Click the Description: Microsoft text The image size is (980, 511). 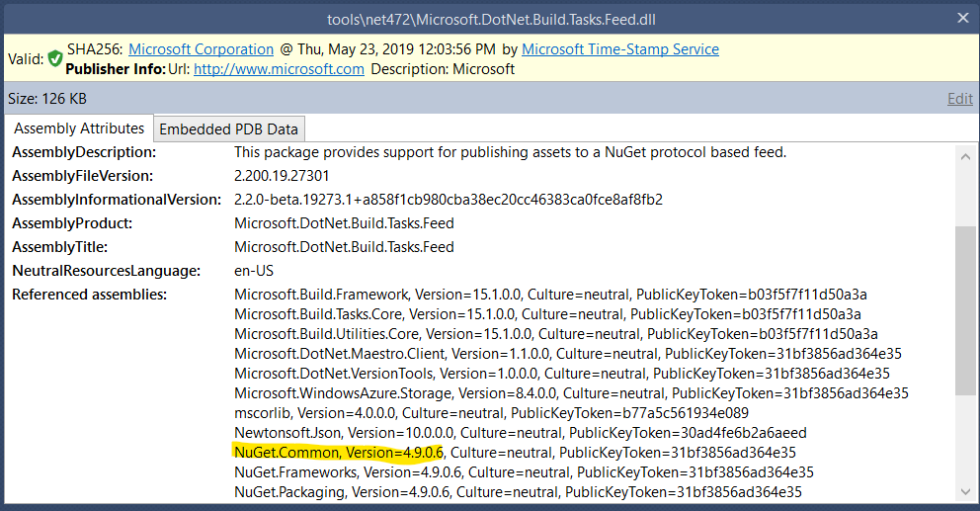tap(443, 69)
